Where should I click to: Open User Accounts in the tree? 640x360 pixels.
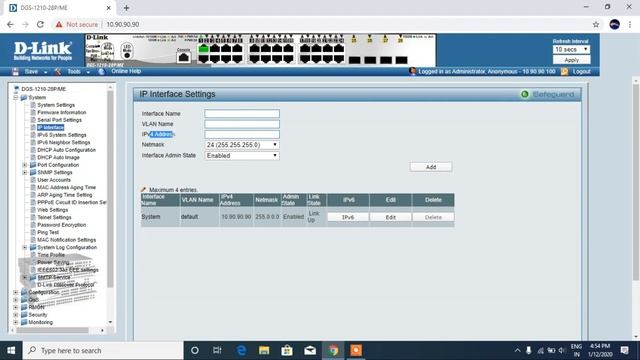54,180
